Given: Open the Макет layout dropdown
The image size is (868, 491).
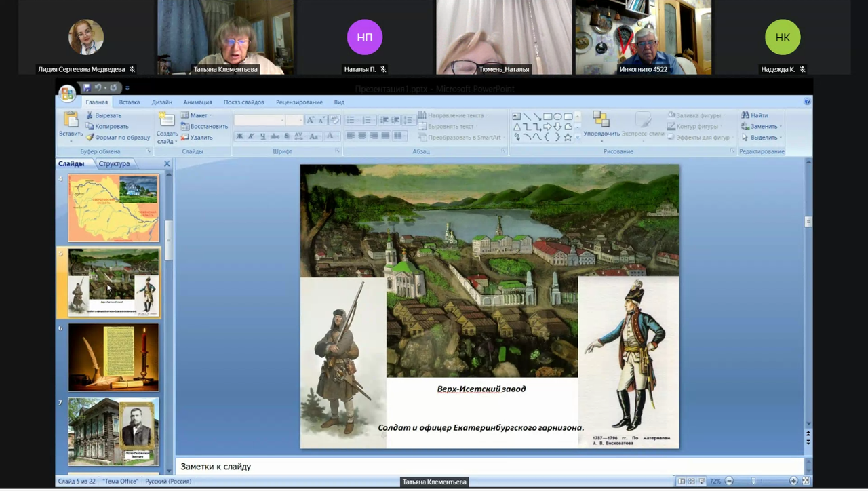Looking at the screenshot, I should coord(197,115).
